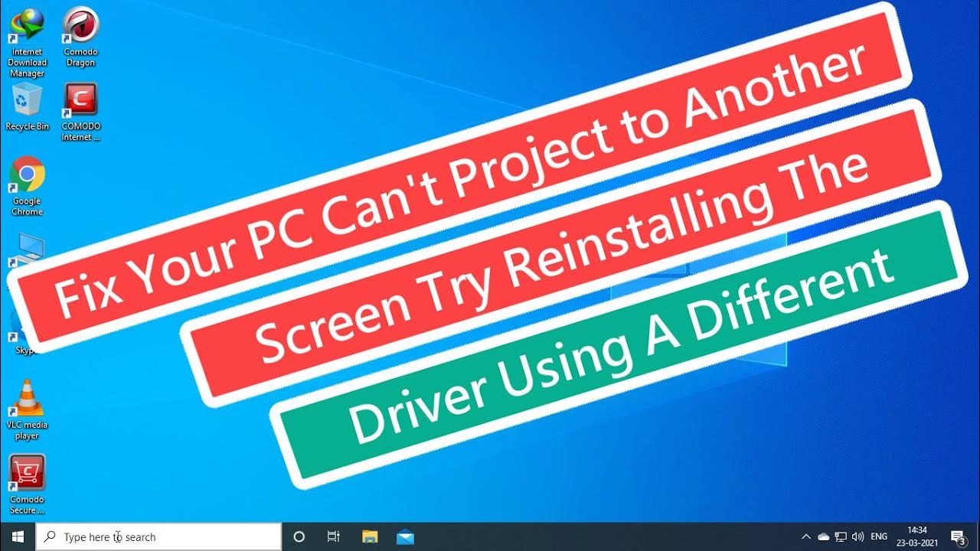
Task: Open the volume speaker tray icon
Action: pos(857,536)
